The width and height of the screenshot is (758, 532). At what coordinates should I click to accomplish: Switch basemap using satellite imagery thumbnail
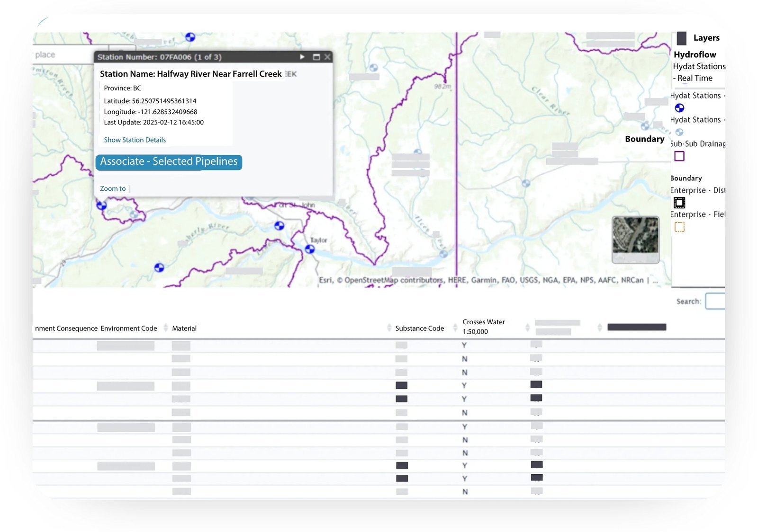point(635,239)
